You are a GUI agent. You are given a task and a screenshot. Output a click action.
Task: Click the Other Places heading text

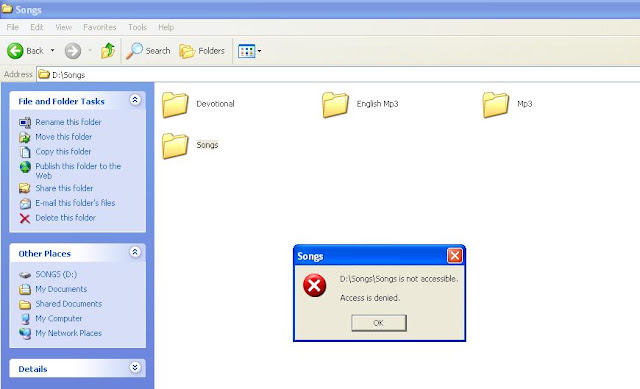pos(44,253)
